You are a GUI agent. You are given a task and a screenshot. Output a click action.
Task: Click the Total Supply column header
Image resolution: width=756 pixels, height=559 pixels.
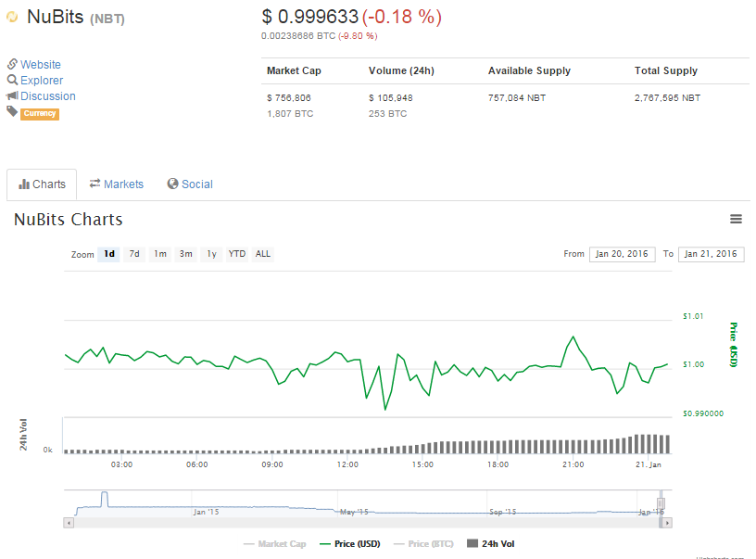click(666, 70)
